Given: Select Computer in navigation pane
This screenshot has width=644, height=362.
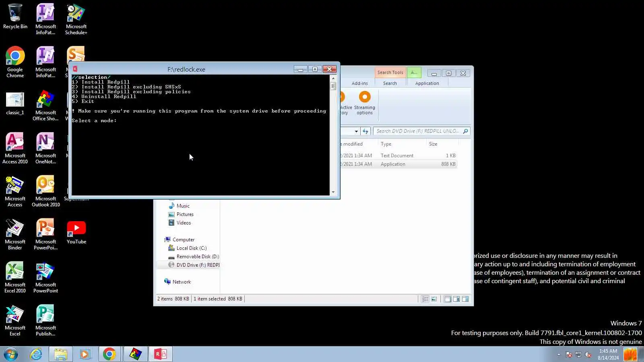Looking at the screenshot, I should tap(183, 240).
